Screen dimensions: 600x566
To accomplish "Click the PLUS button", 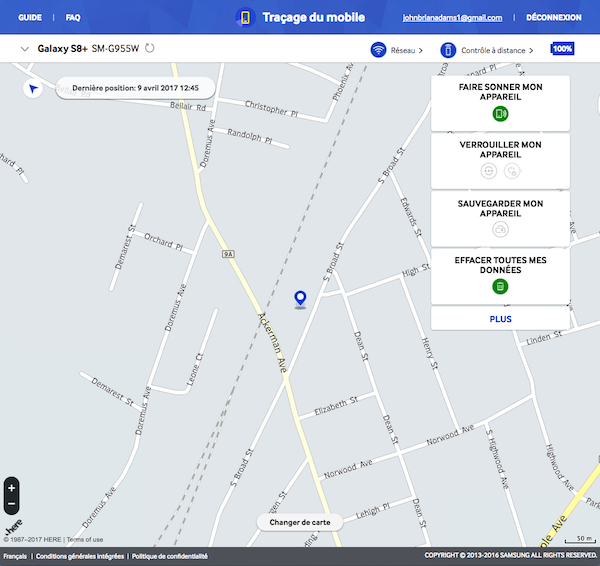I will (500, 318).
